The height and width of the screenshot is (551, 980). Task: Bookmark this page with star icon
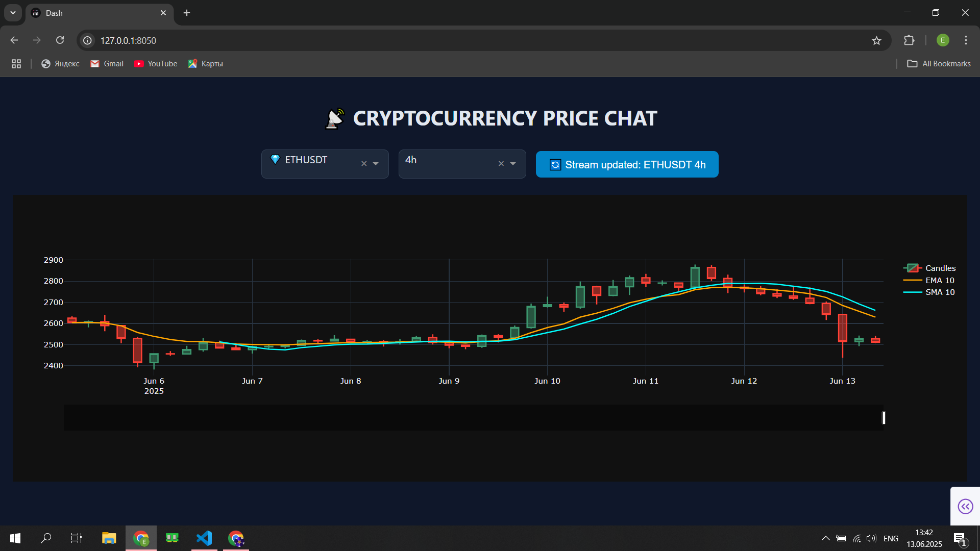876,40
